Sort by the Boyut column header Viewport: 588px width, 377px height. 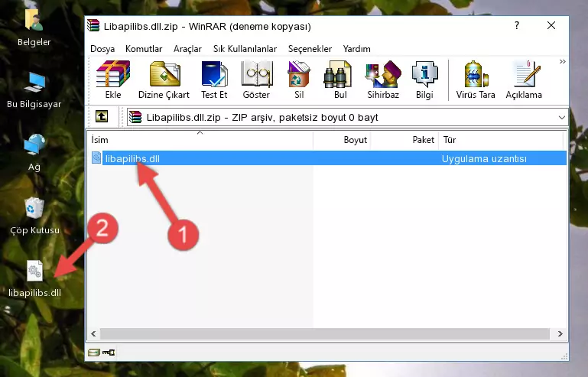click(342, 140)
